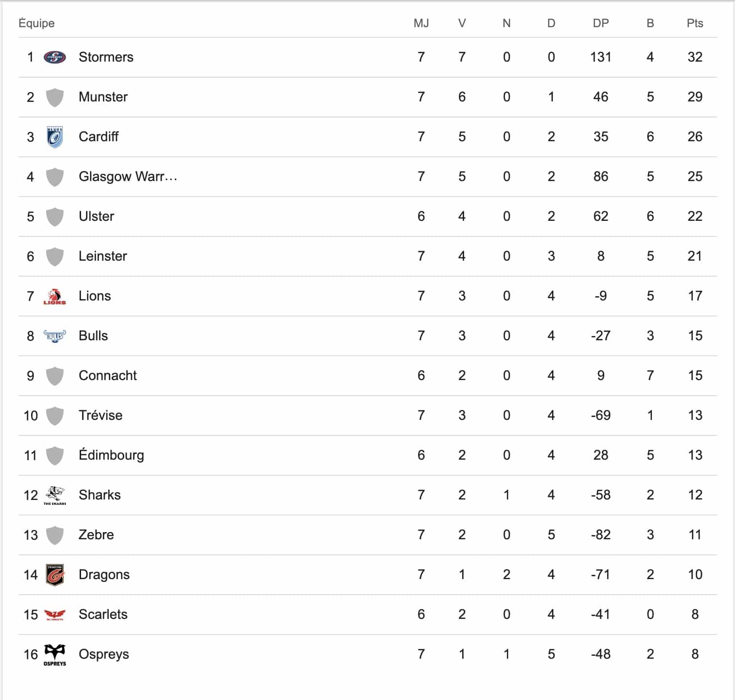The height and width of the screenshot is (700, 735).
Task: Click the red Lions logo
Action: click(55, 296)
